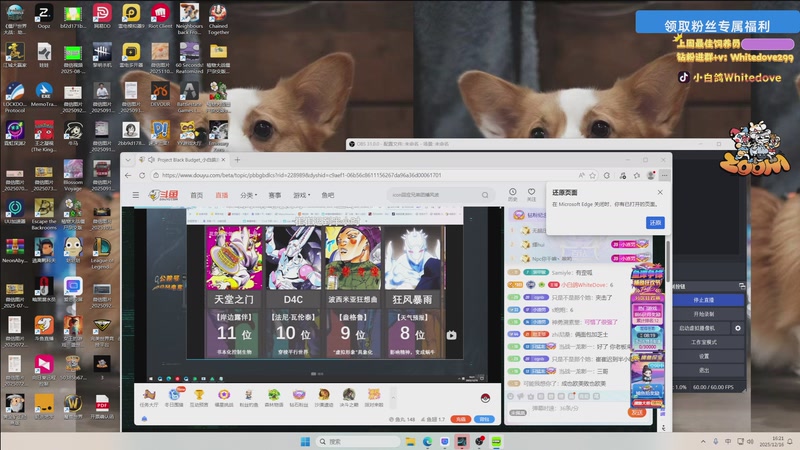
Task: Open the Edge tab actions chevron
Action: point(128,160)
